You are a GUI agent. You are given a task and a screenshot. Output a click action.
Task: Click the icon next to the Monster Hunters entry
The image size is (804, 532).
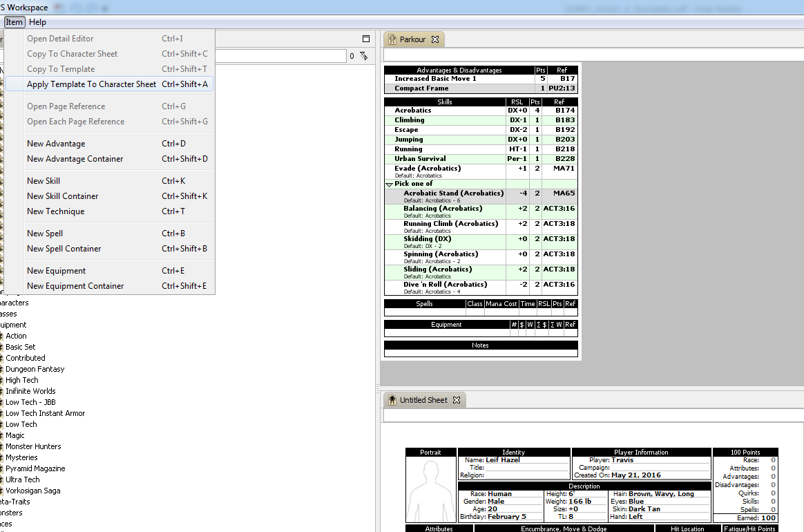click(3, 446)
